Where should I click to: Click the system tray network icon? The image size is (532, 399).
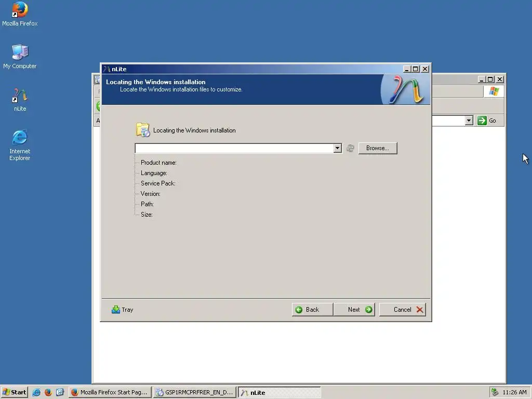pyautogui.click(x=495, y=392)
